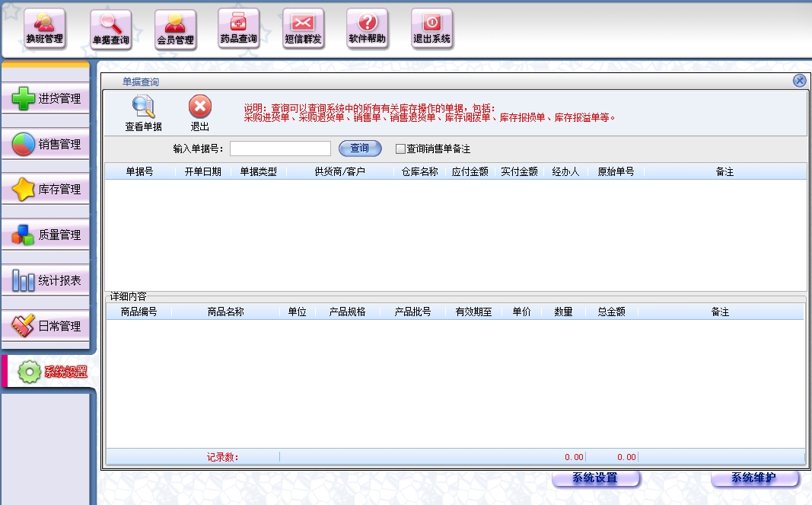Click the 系统维护 button at bottom
812x505 pixels.
click(x=754, y=478)
